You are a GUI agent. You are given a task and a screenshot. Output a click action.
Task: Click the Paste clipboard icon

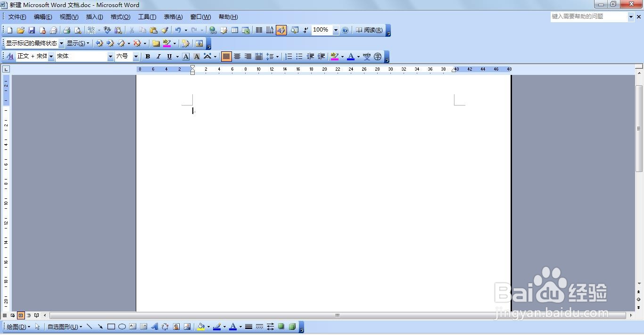pos(153,30)
